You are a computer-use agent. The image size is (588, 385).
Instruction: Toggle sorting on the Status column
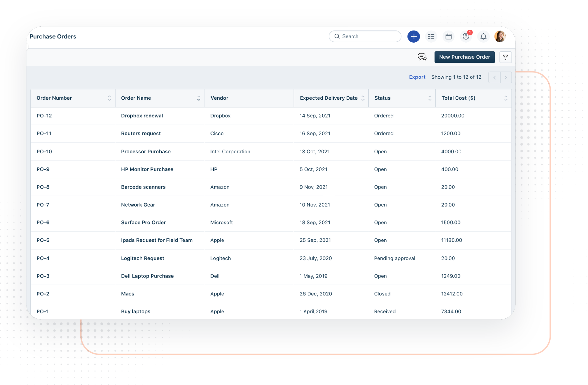pyautogui.click(x=430, y=98)
